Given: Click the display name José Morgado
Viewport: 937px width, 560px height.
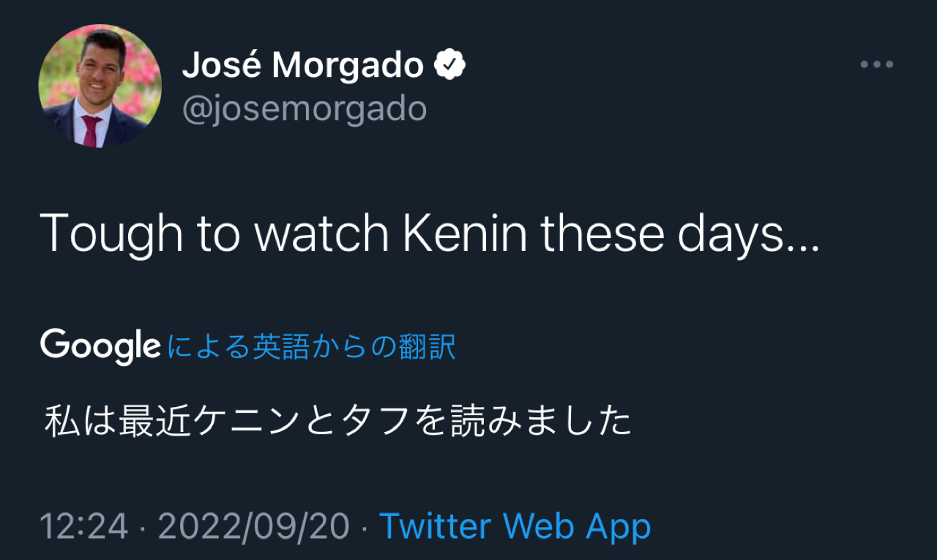Looking at the screenshot, I should click(x=303, y=66).
